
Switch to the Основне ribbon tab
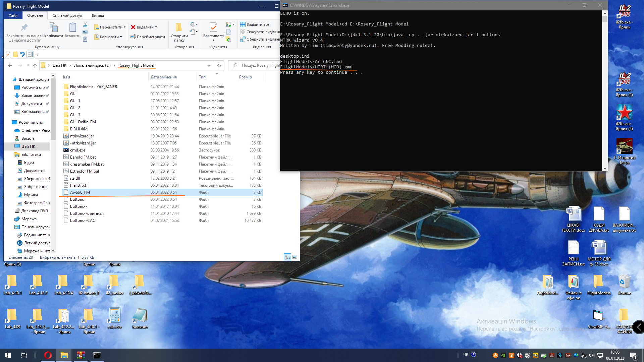coord(35,15)
